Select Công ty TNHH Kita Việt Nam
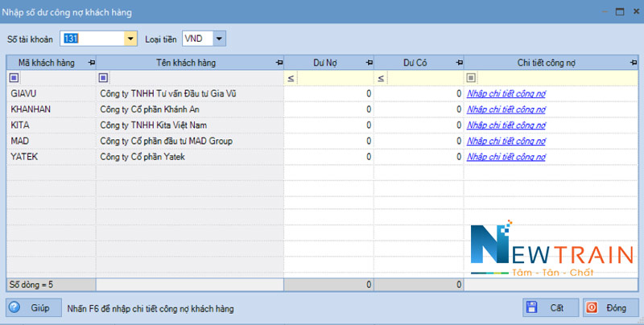644x325 pixels. [190, 125]
